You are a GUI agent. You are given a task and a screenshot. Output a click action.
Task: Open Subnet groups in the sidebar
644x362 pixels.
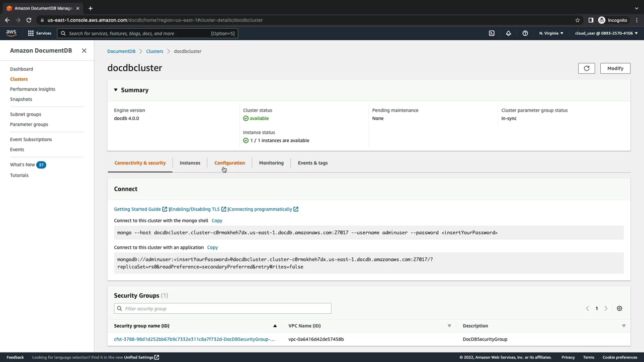point(26,114)
